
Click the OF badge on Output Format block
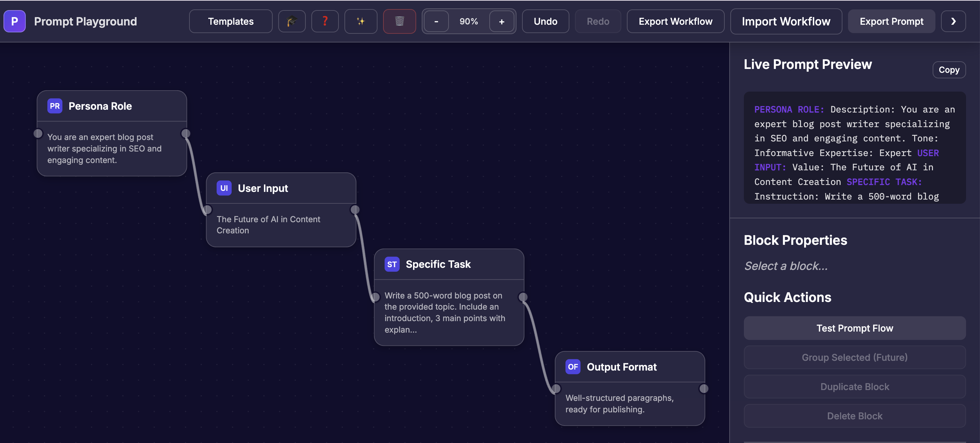[x=573, y=367]
